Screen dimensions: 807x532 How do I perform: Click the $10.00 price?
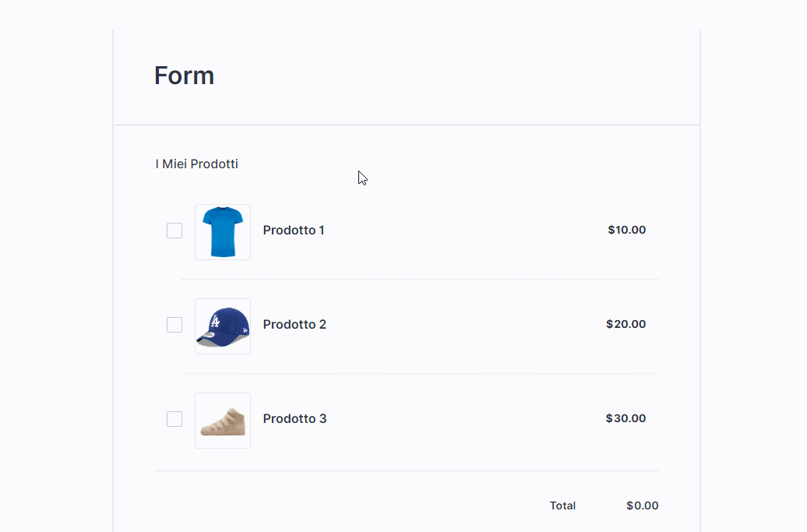pos(626,230)
